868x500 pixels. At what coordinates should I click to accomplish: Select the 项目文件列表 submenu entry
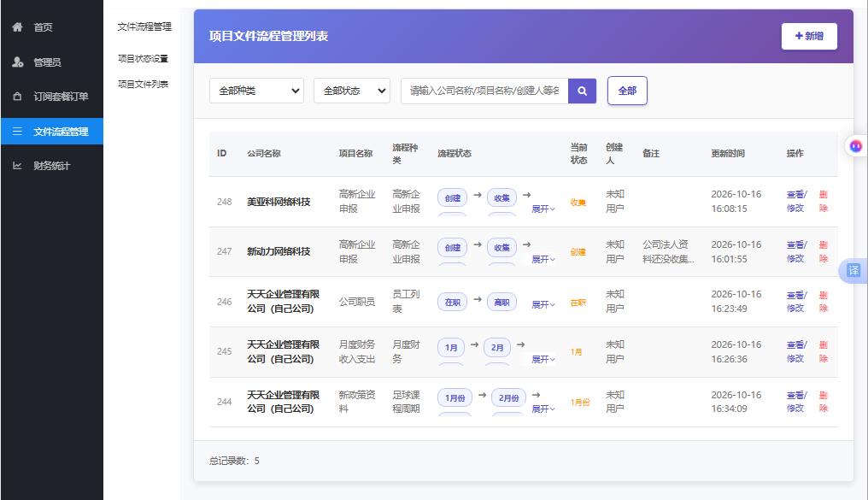(x=143, y=84)
